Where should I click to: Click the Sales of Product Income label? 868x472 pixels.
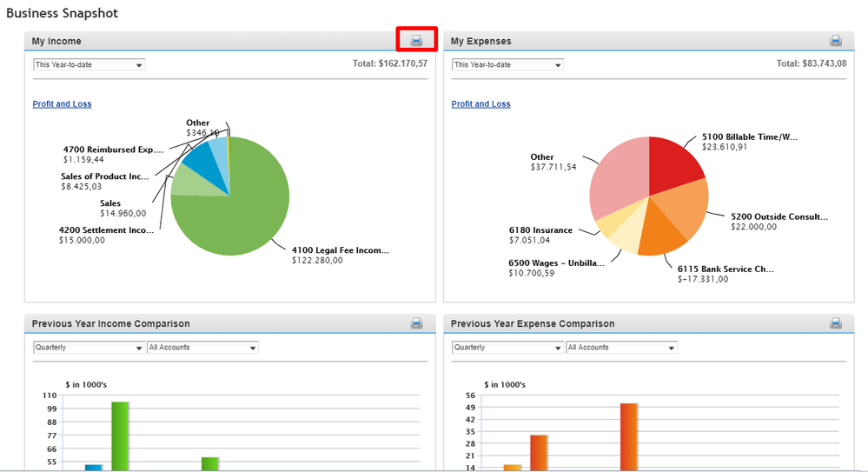[x=105, y=181]
